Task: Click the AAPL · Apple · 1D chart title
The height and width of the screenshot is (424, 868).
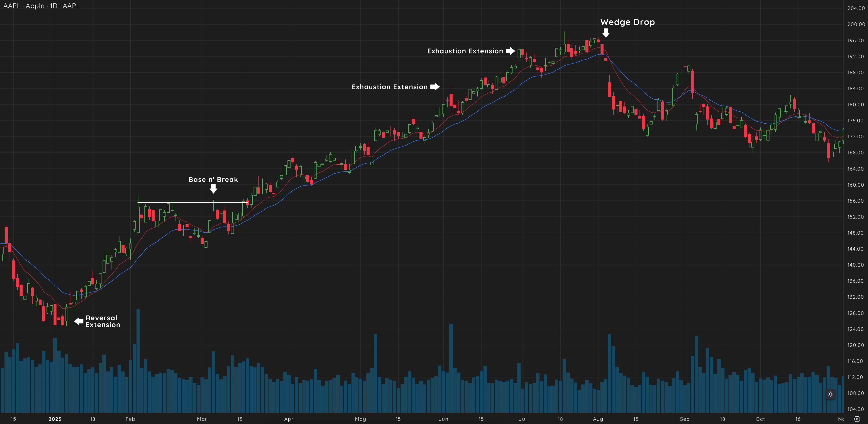Action: [x=41, y=6]
